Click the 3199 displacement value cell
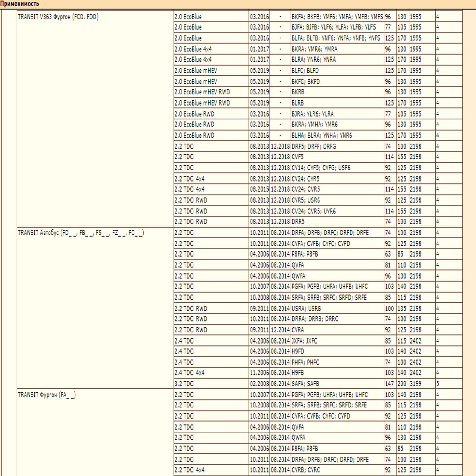476x476 pixels. [422, 384]
